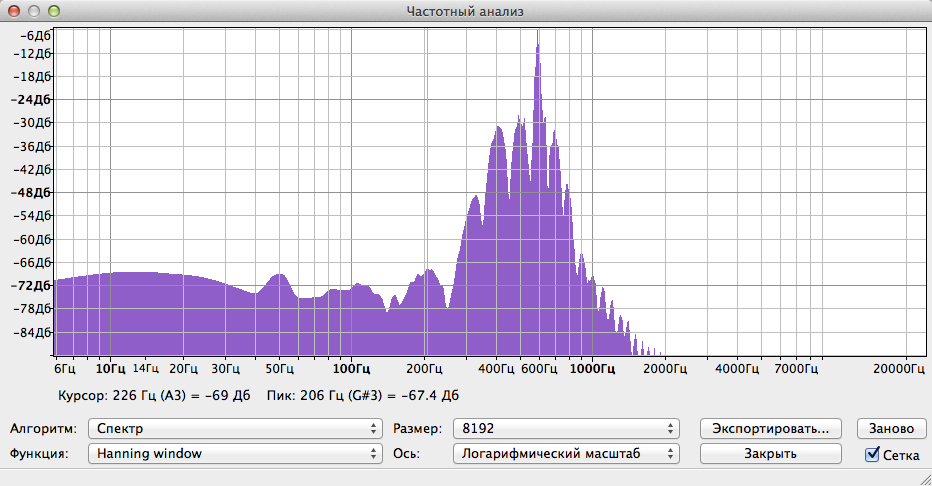Minimize window with yellow title button
The image size is (932, 486).
point(34,11)
